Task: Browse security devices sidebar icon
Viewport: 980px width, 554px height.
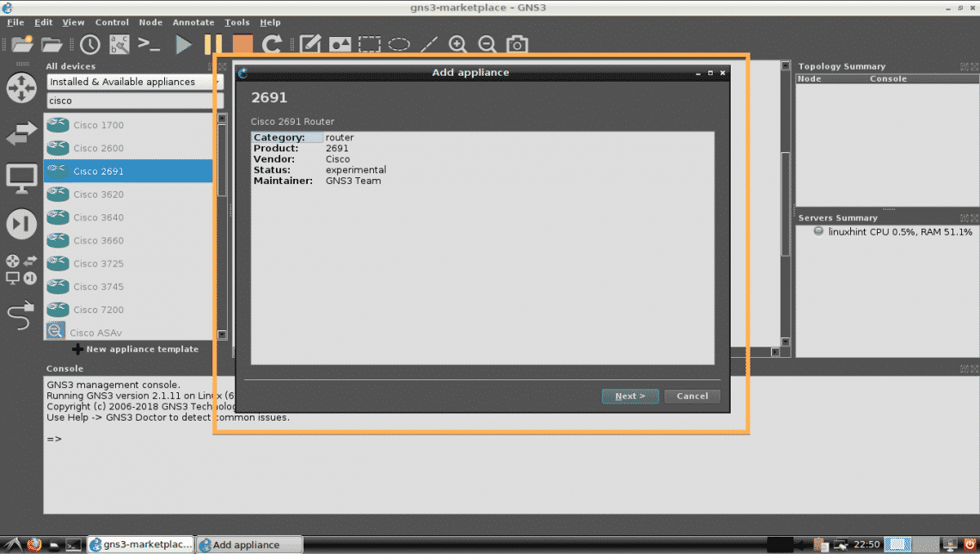Action: click(x=21, y=224)
